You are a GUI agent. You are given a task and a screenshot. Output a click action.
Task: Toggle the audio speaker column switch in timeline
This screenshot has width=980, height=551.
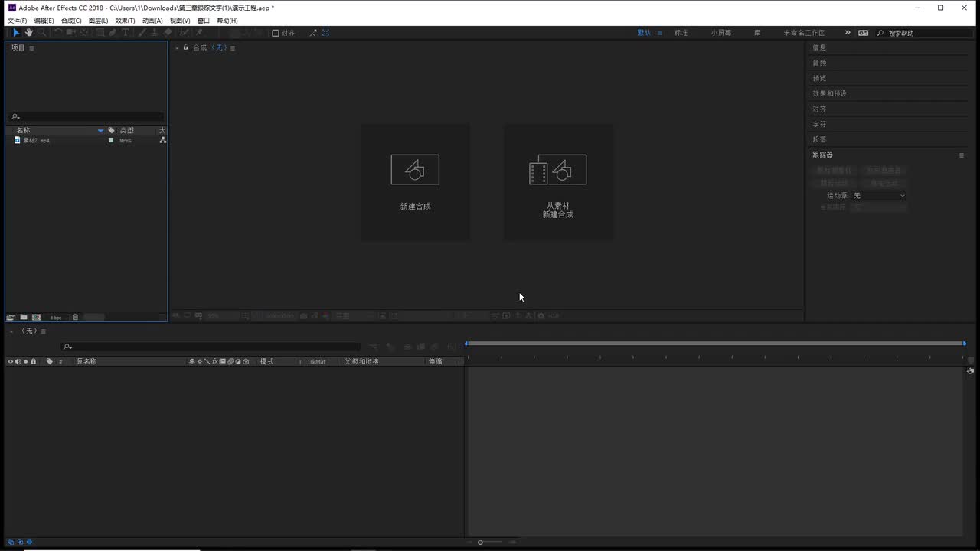click(18, 362)
